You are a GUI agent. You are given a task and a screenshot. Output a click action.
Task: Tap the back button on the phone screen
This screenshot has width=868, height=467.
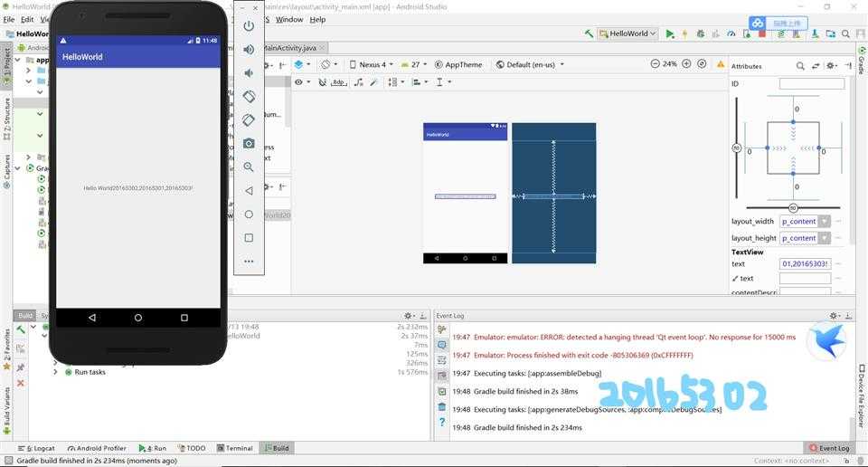pos(92,318)
